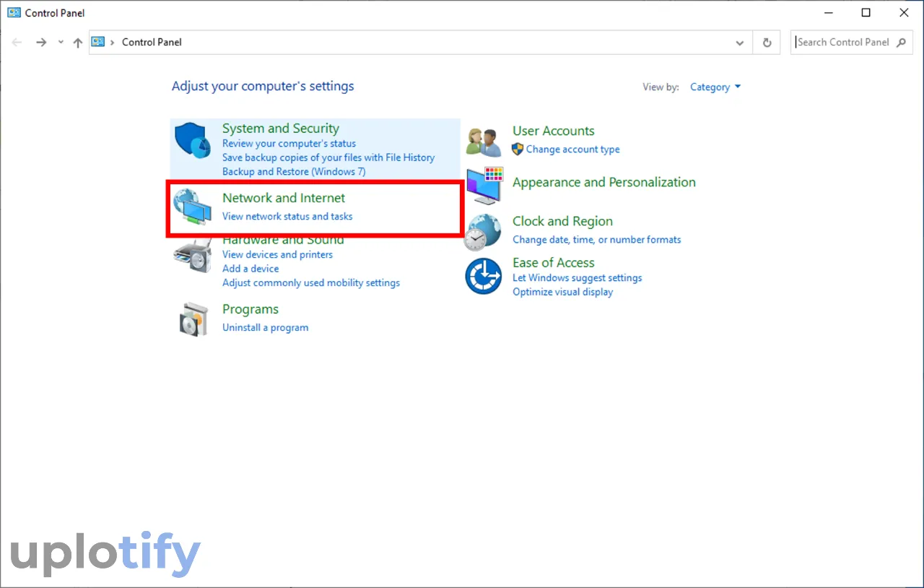Image resolution: width=924 pixels, height=588 pixels.
Task: Open Programs heading
Action: 250,309
